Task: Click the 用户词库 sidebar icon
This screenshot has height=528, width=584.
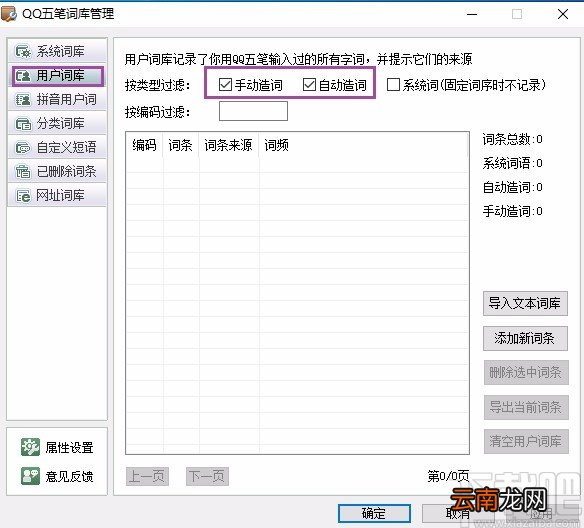Action: [x=23, y=76]
